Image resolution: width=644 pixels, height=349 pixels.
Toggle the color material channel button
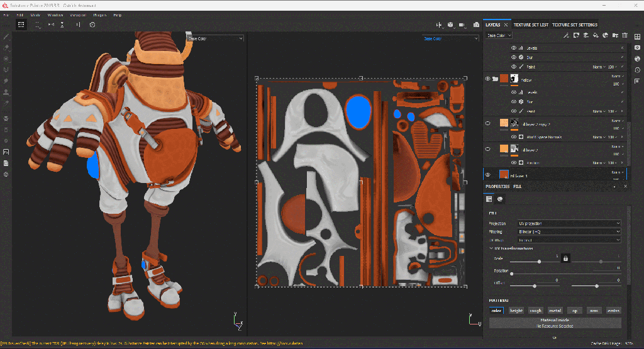point(496,311)
